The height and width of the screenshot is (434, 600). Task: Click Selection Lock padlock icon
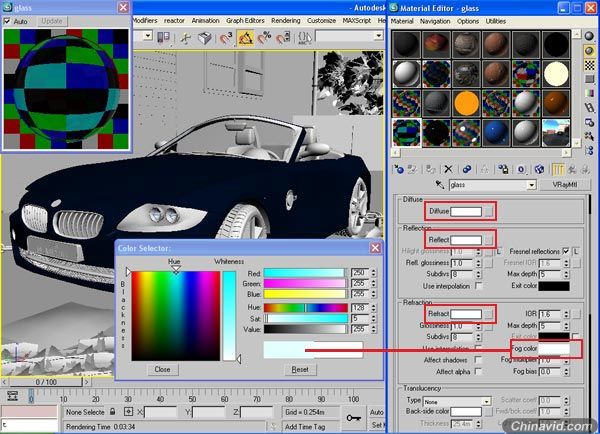point(112,411)
